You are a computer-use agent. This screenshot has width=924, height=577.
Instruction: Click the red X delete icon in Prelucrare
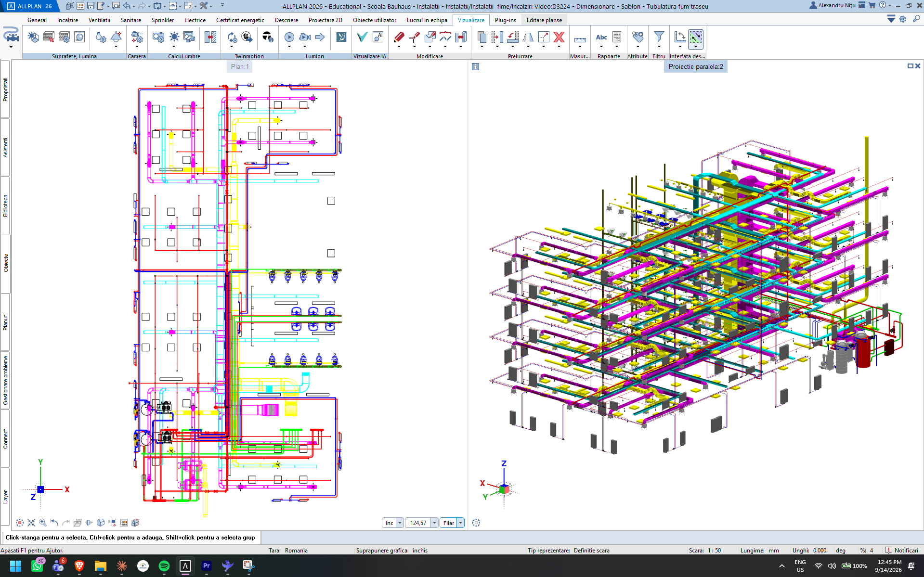[559, 37]
